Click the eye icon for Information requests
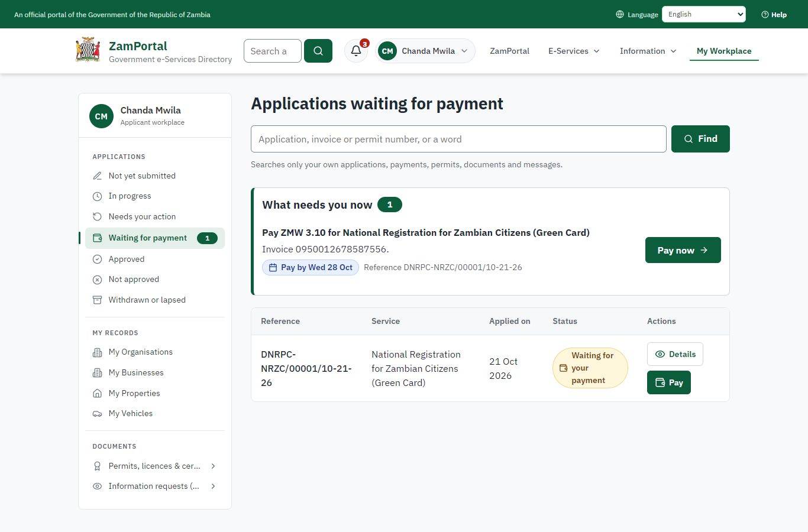 click(x=98, y=486)
